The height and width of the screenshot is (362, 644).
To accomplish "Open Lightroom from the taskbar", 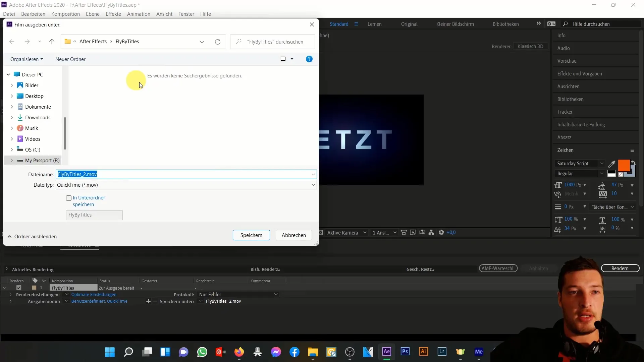I will point(442,352).
